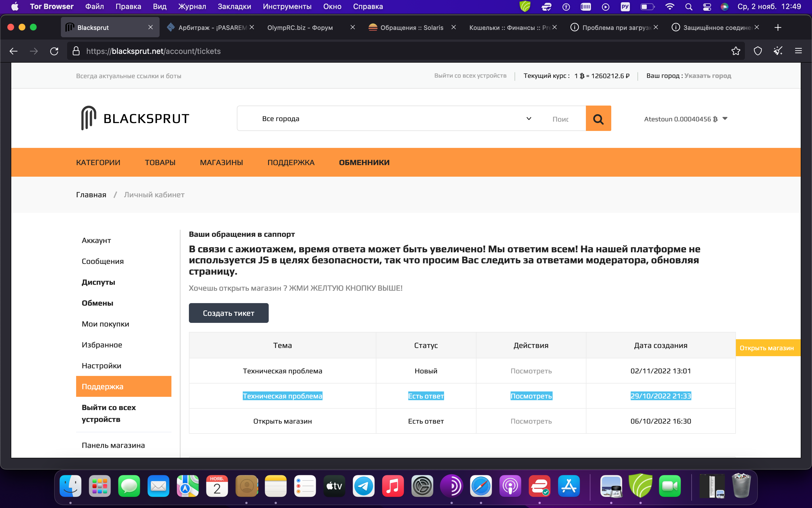The image size is (812, 508).
Task: Open Notes app in the Dock
Action: tap(276, 486)
